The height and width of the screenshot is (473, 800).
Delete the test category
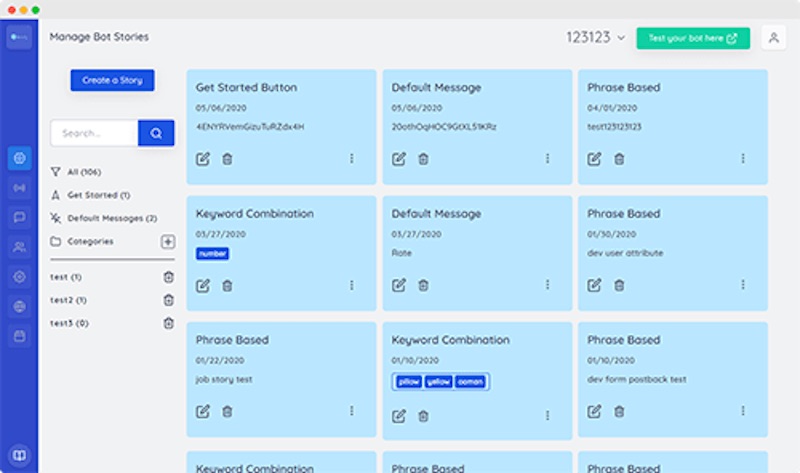coord(168,277)
